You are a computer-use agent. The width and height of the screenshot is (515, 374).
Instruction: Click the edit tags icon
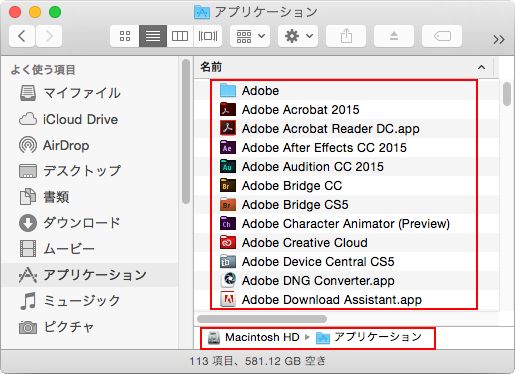click(442, 36)
